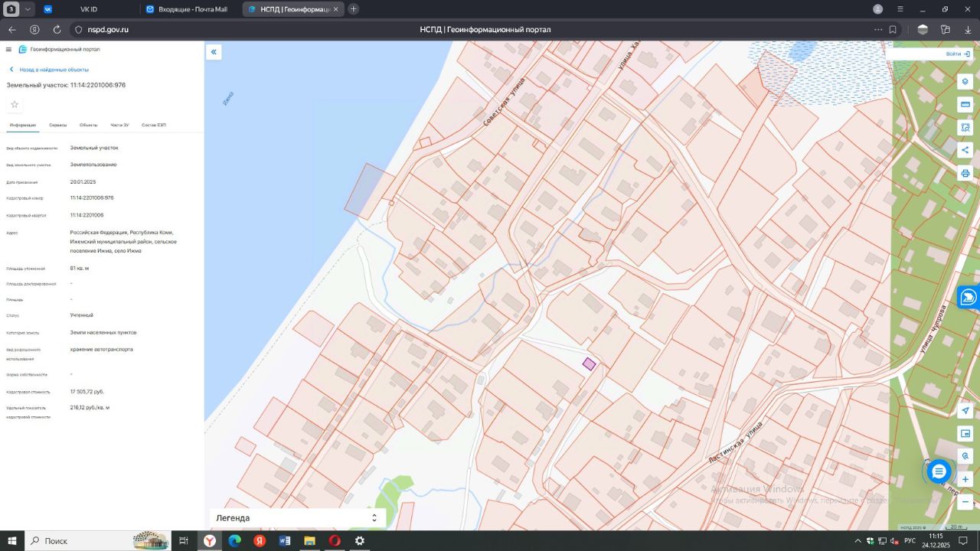980x551 pixels.
Task: Zoom out on the map
Action: (965, 502)
